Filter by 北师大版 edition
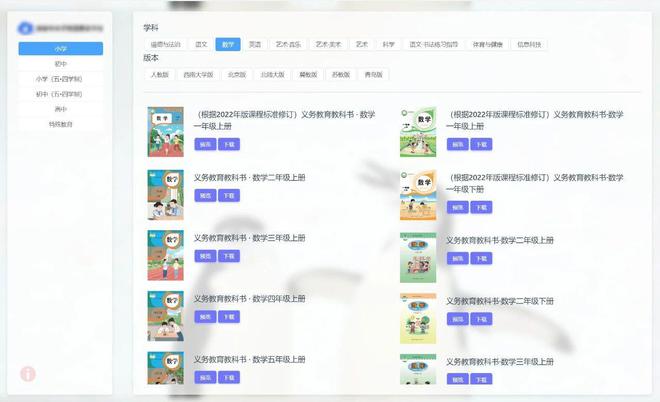 point(273,75)
